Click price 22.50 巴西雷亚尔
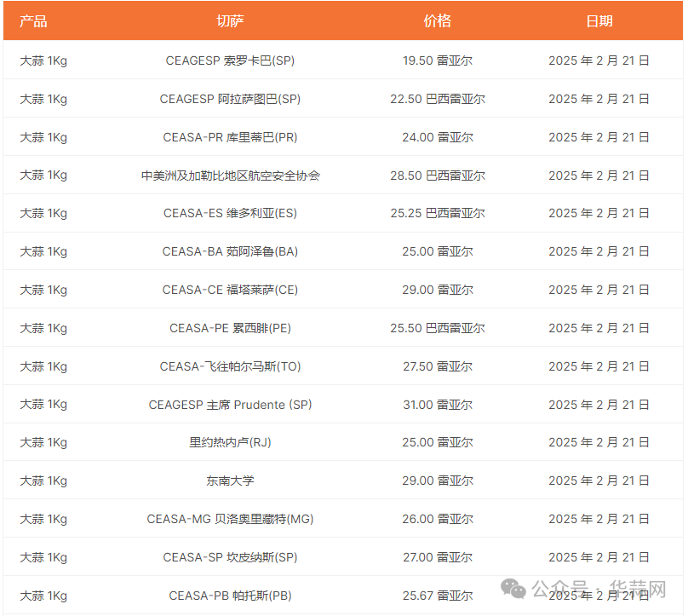Image resolution: width=688 pixels, height=616 pixels. click(x=438, y=99)
